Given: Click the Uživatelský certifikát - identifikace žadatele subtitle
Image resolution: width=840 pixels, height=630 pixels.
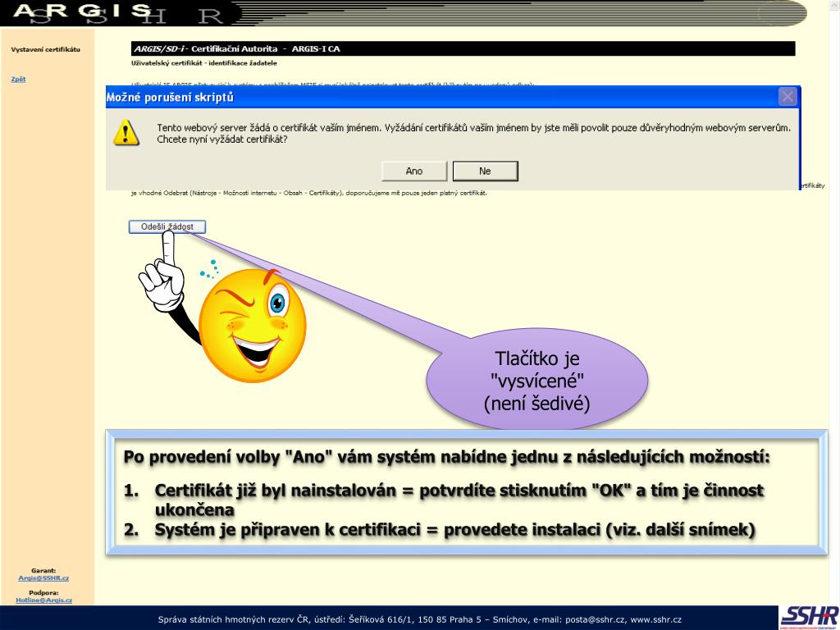Looking at the screenshot, I should 204,63.
